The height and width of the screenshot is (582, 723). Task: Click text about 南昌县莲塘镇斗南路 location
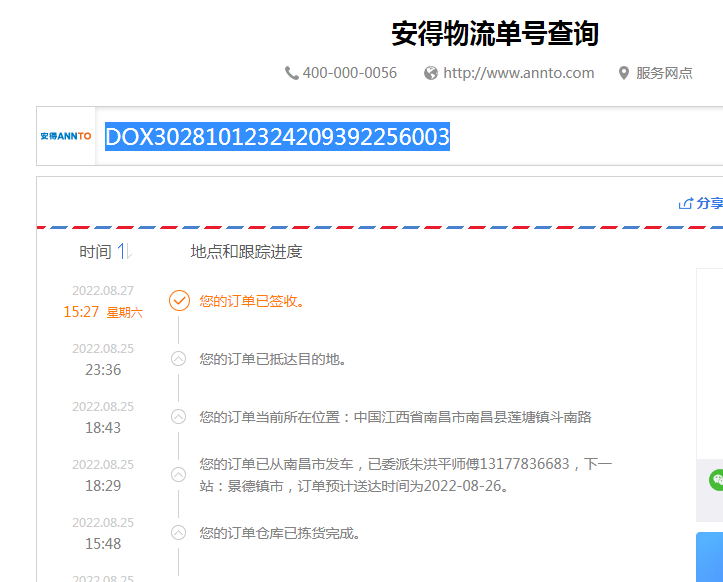395,417
